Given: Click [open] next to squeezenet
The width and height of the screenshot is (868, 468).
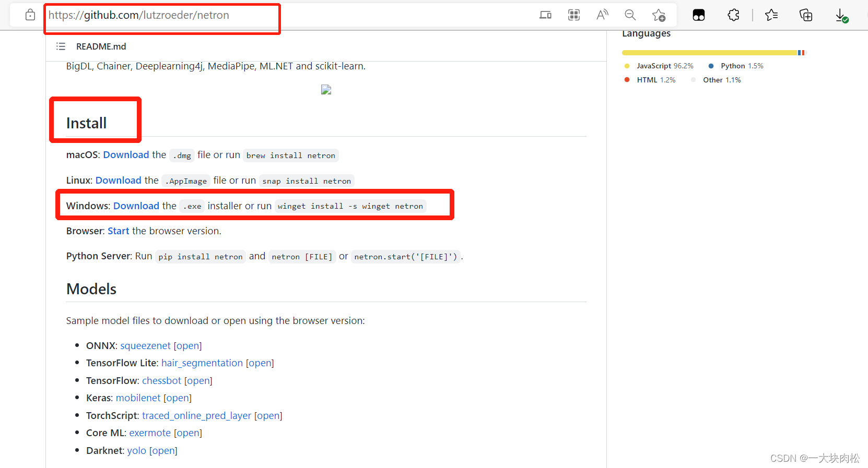Looking at the screenshot, I should [187, 346].
